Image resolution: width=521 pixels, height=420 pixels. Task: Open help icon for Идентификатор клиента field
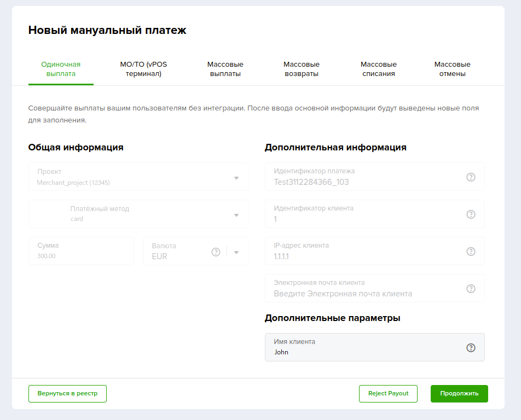(471, 214)
